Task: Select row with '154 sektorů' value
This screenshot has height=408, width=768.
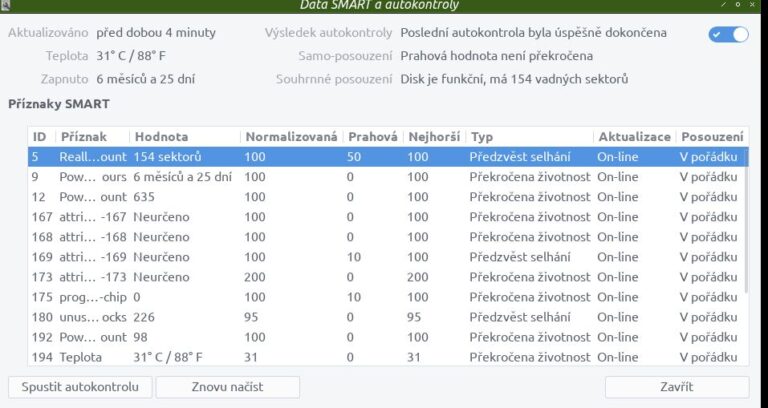Action: pos(386,157)
